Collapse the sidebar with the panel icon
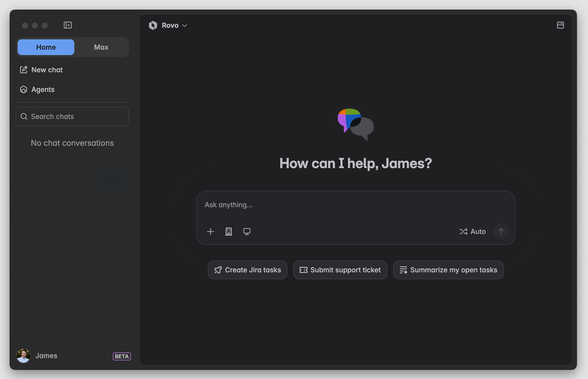Viewport: 588px width, 379px height. tap(68, 25)
